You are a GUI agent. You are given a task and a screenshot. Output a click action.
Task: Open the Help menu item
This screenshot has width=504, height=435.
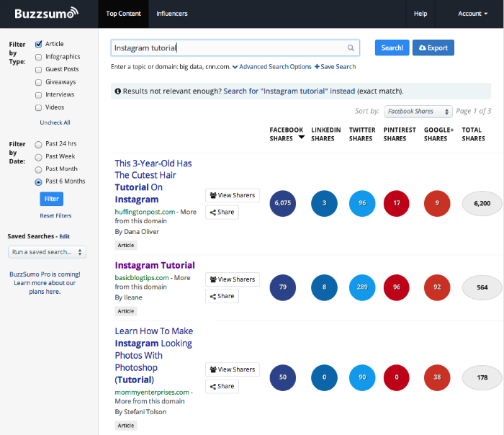click(420, 14)
